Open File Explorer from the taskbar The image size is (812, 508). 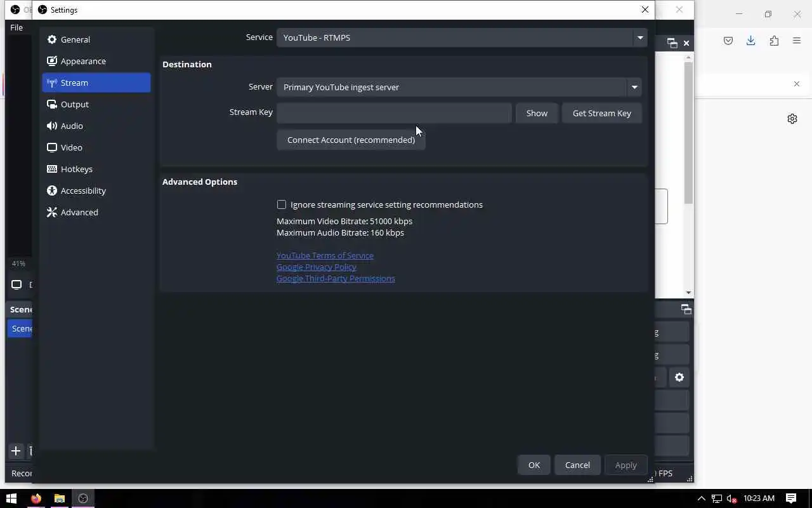click(x=59, y=498)
